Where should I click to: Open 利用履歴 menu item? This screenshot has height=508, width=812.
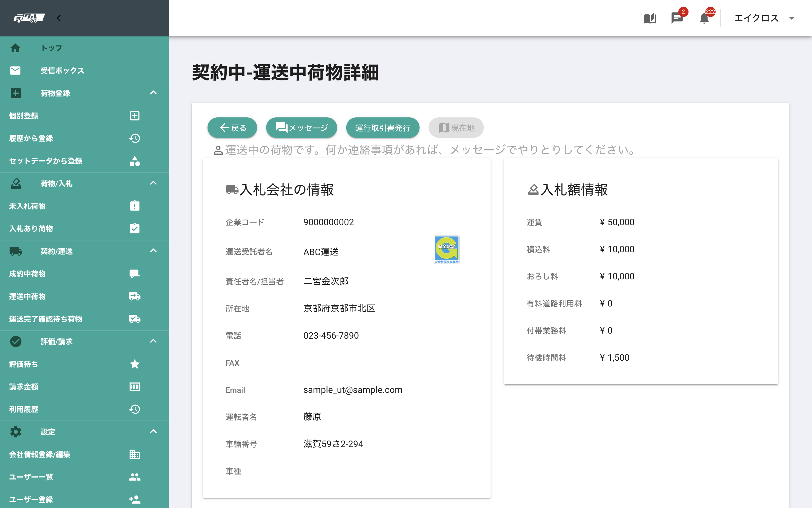click(x=23, y=409)
